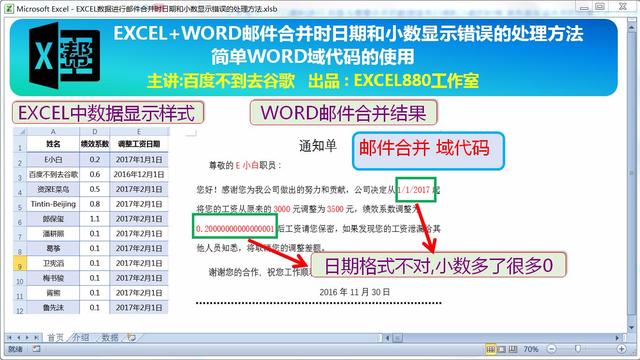The height and width of the screenshot is (360, 640).
Task: Click the macro record icon in the status bar
Action: pyautogui.click(x=36, y=349)
